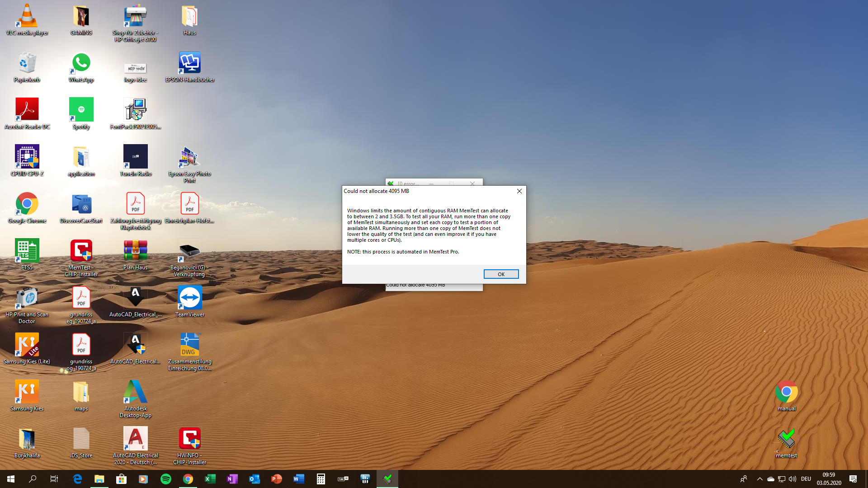Switch to MemTest in the taskbar
The height and width of the screenshot is (488, 868).
387,479
